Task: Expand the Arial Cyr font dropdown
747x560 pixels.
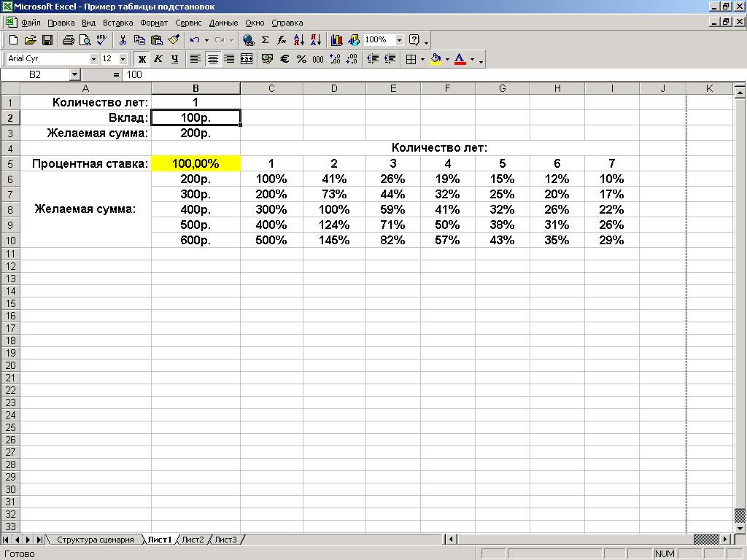Action: [x=94, y=59]
